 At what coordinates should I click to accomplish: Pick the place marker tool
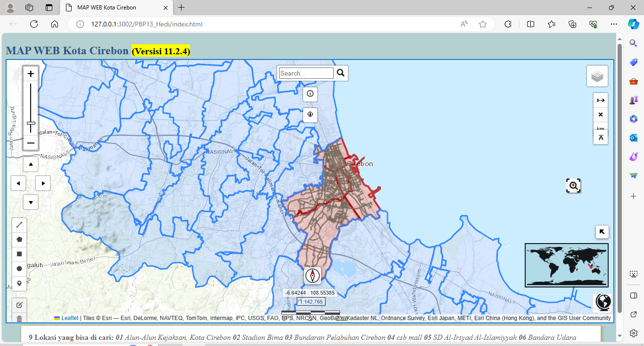[x=19, y=283]
